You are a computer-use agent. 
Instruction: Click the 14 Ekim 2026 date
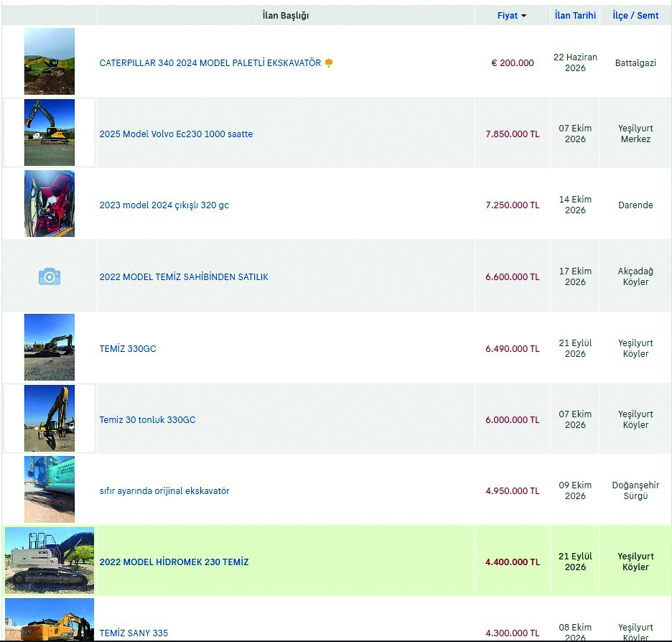tap(575, 205)
